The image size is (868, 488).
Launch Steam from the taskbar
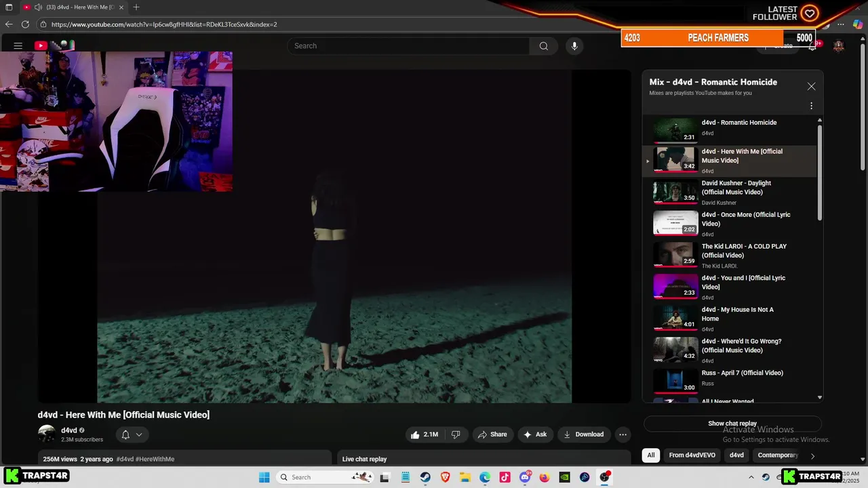click(x=425, y=477)
